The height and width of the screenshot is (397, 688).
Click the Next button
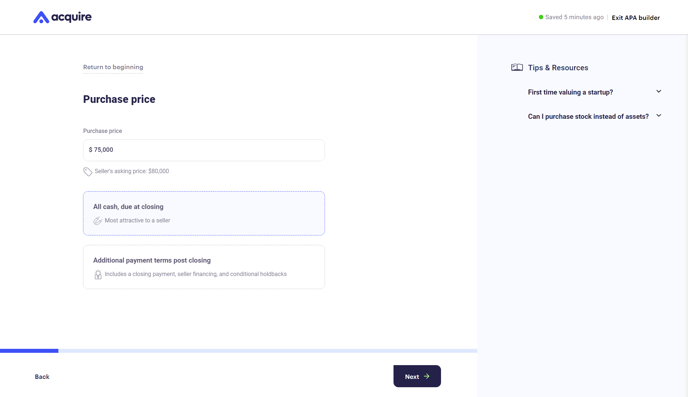point(417,376)
